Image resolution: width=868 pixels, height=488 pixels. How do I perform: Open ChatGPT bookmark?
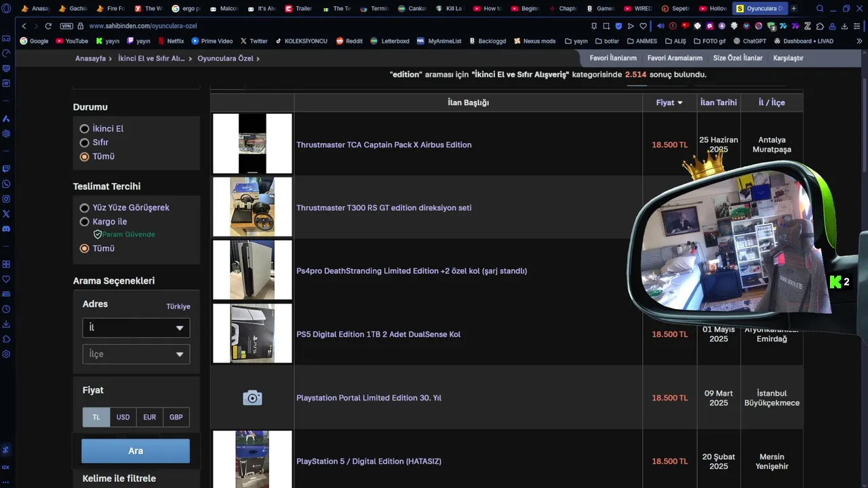tap(749, 41)
